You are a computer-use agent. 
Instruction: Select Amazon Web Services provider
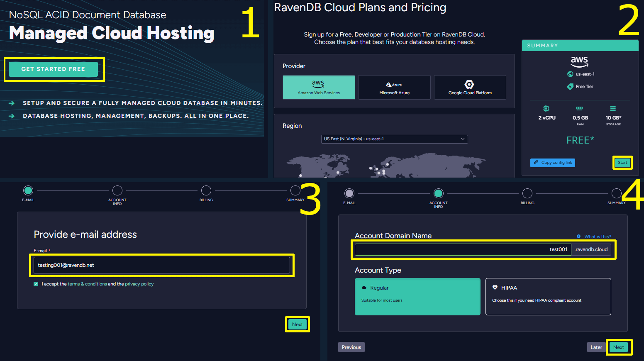point(319,87)
